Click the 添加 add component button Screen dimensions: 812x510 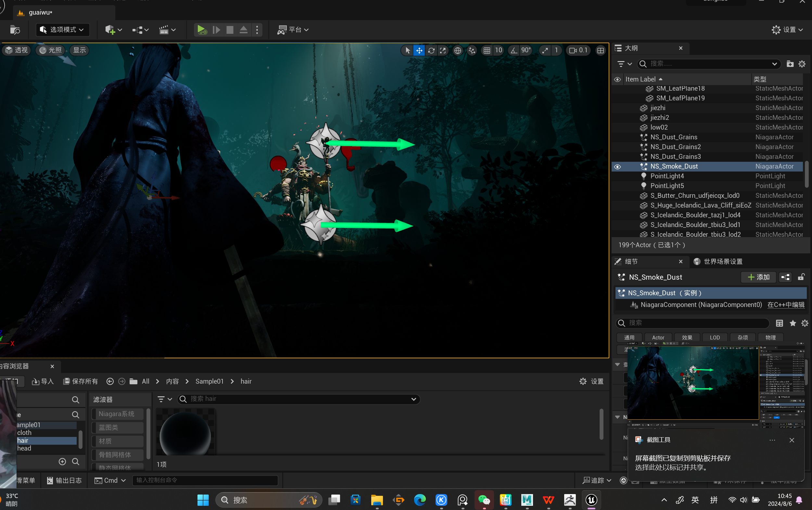click(x=758, y=277)
